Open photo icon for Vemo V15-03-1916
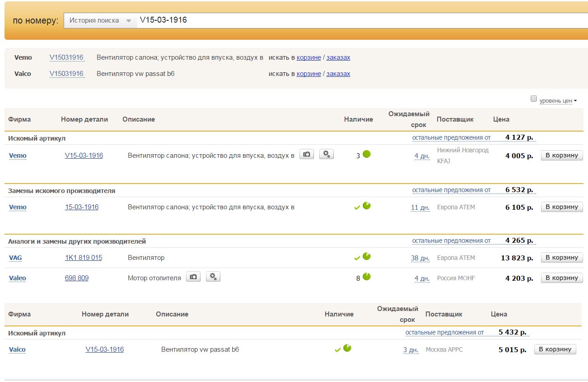The image size is (588, 382). [x=307, y=154]
